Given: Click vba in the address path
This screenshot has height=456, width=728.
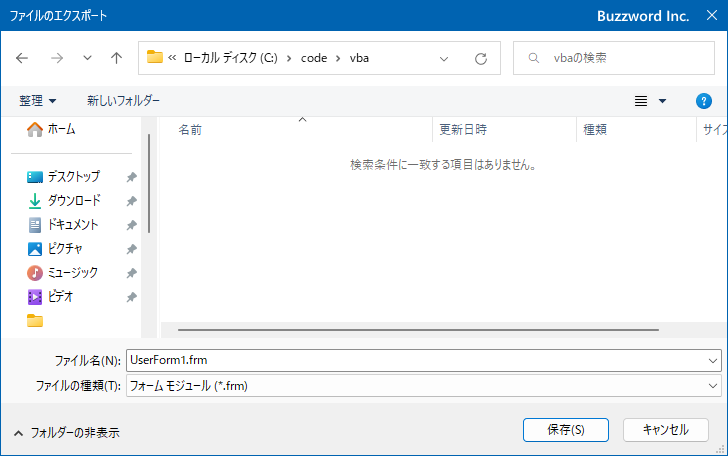Looking at the screenshot, I should pyautogui.click(x=359, y=58).
